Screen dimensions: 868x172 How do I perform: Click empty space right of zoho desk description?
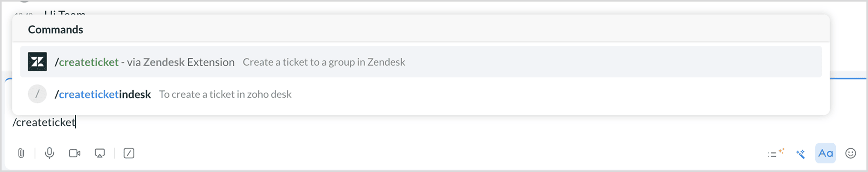(x=550, y=94)
